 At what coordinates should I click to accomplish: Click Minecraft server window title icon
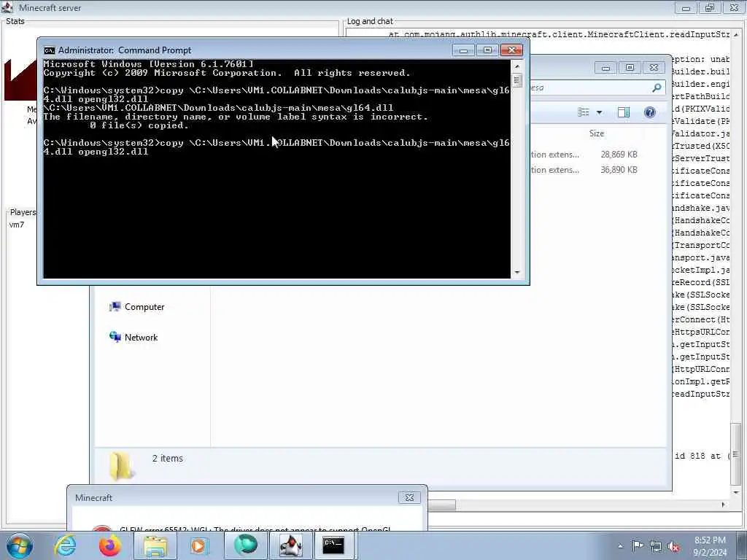pos(7,7)
